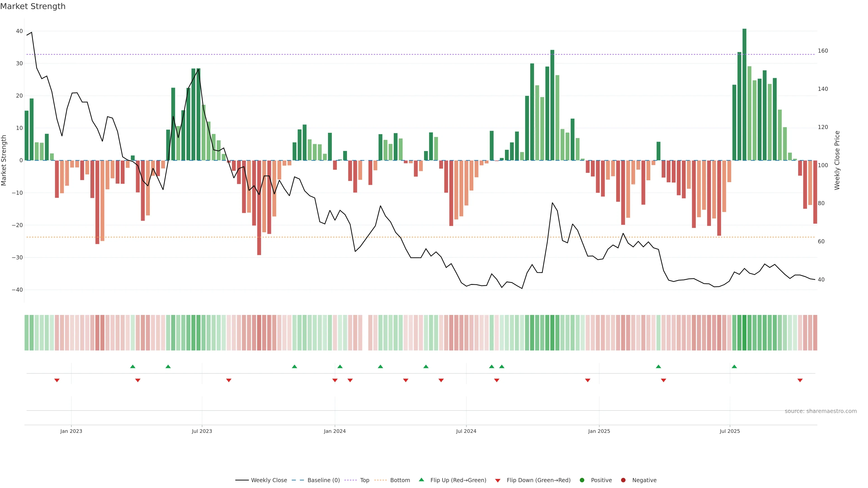
Task: Click the Weekly Close Price axis title
Action: [837, 160]
